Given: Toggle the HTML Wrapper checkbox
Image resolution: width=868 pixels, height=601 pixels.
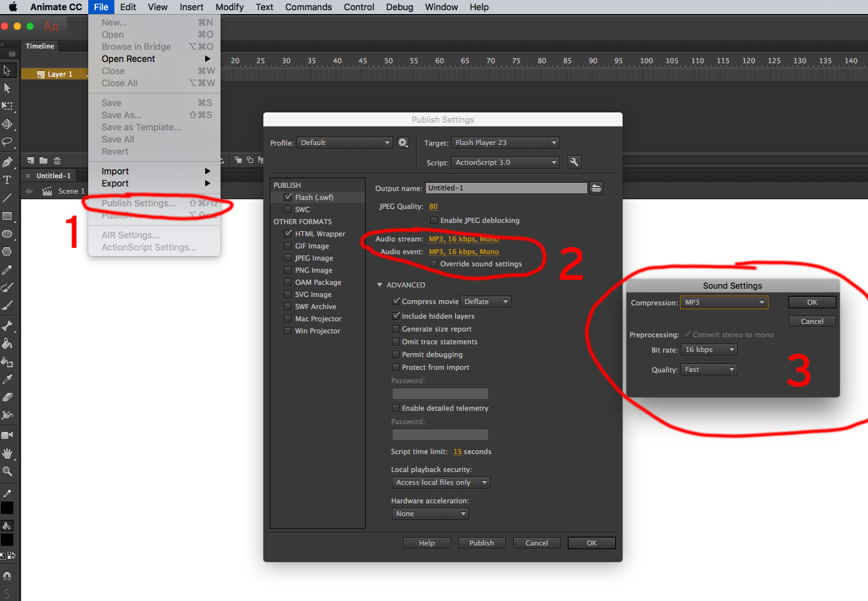Looking at the screenshot, I should tap(288, 234).
